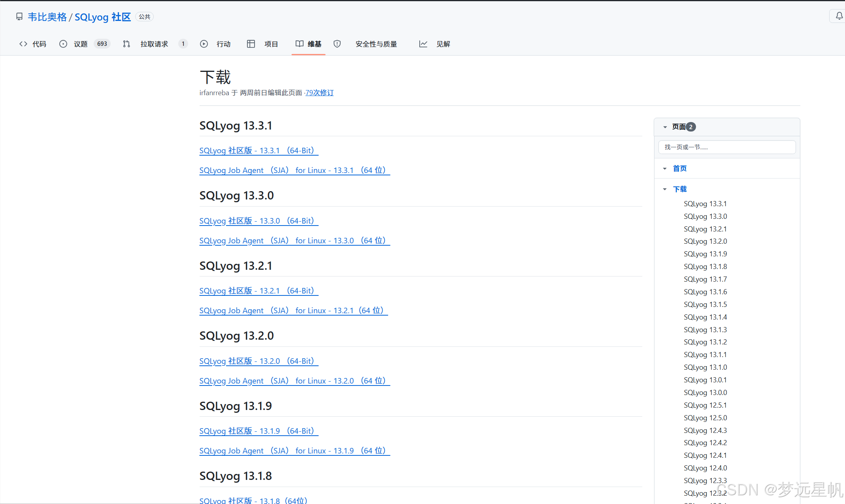
Task: Click the code brackets icon
Action: coord(23,44)
